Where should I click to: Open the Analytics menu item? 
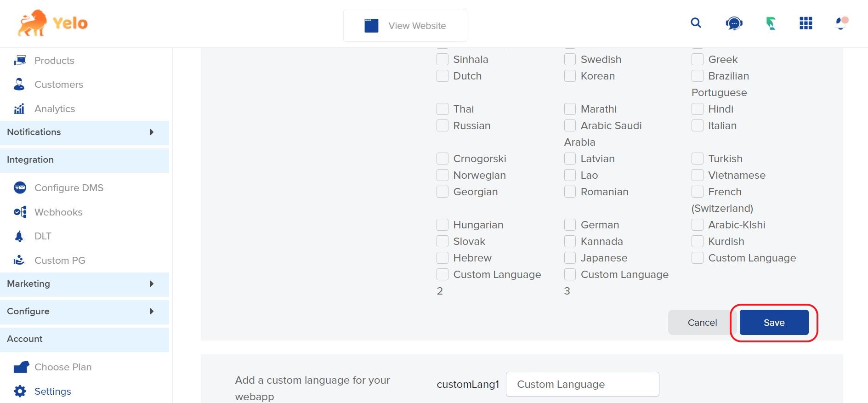click(x=54, y=109)
